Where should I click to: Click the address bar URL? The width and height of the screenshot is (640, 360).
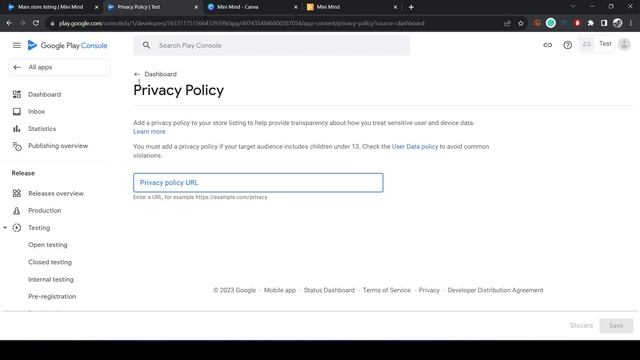coord(242,23)
